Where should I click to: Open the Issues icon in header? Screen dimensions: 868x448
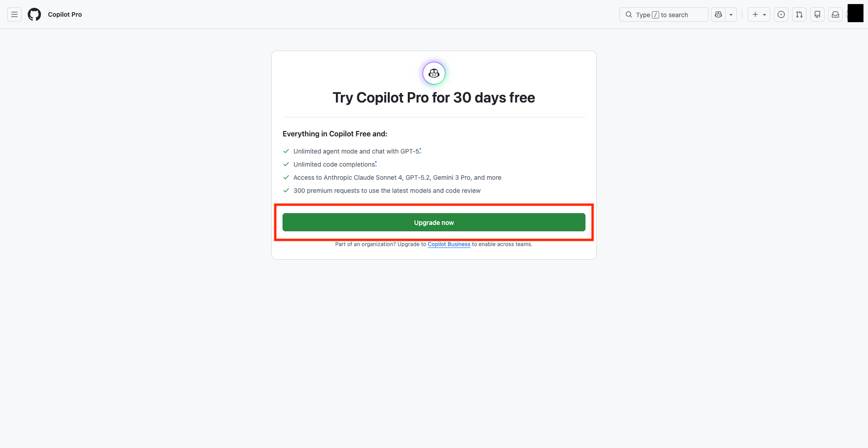pos(781,14)
